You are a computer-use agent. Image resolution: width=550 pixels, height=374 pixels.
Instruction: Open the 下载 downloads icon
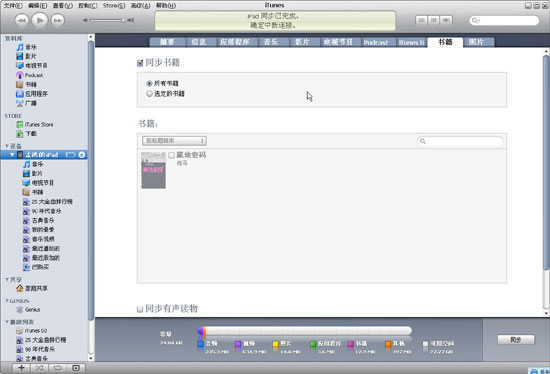tap(20, 134)
